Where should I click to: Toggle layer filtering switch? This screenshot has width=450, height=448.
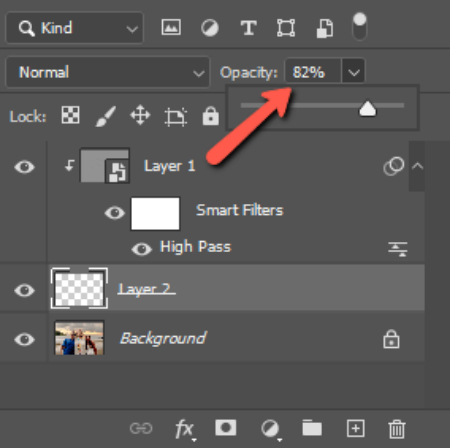coord(359,26)
